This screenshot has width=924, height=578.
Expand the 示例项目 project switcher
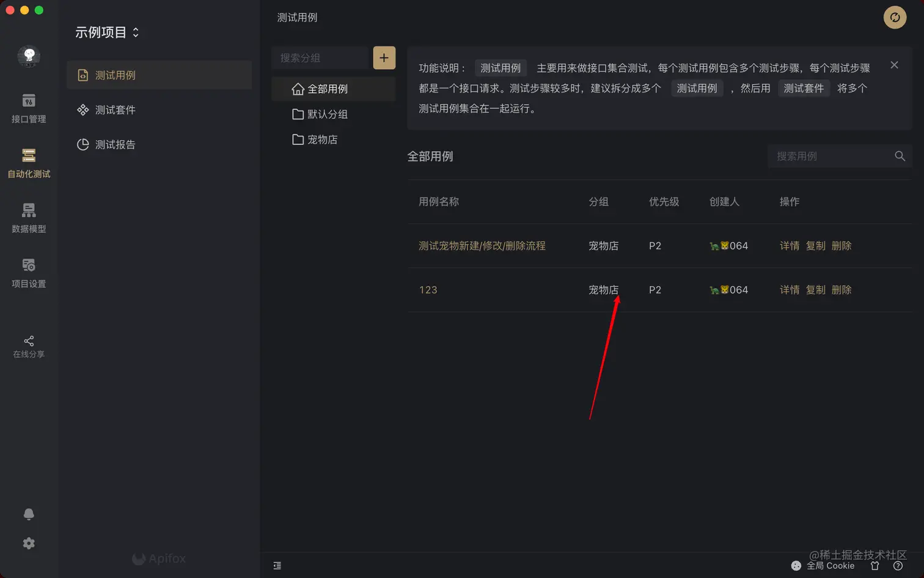[x=107, y=32]
